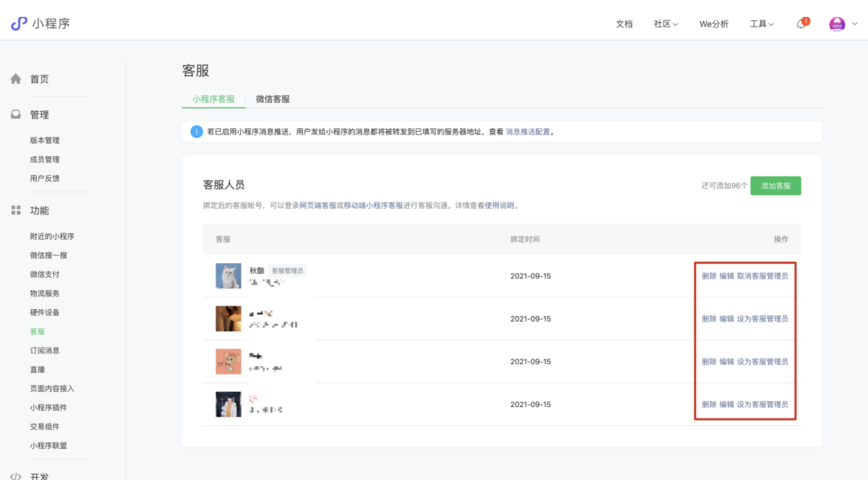This screenshot has height=480, width=868.
Task: Open the account dropdown arrow beside the avatar
Action: pyautogui.click(x=855, y=24)
